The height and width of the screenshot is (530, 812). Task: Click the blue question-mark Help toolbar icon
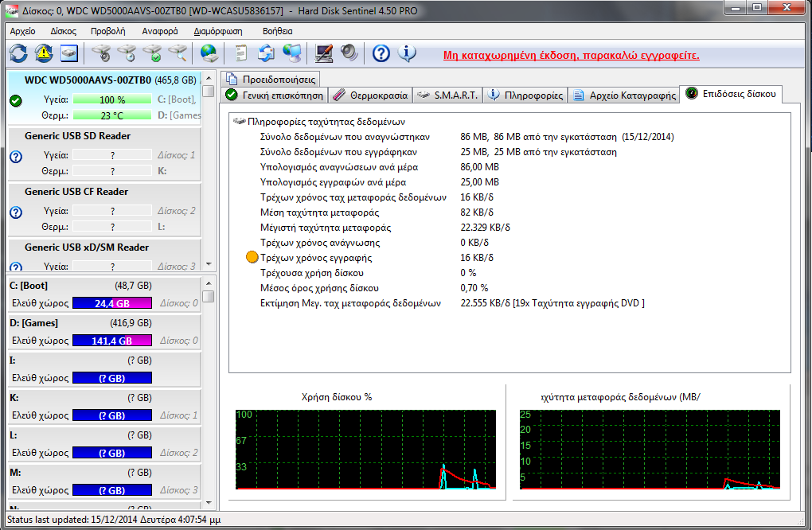[381, 53]
